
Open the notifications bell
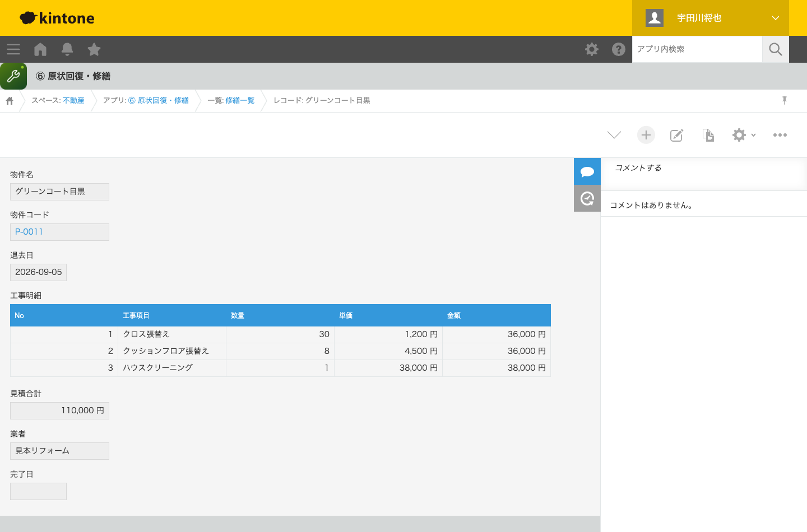pyautogui.click(x=67, y=49)
